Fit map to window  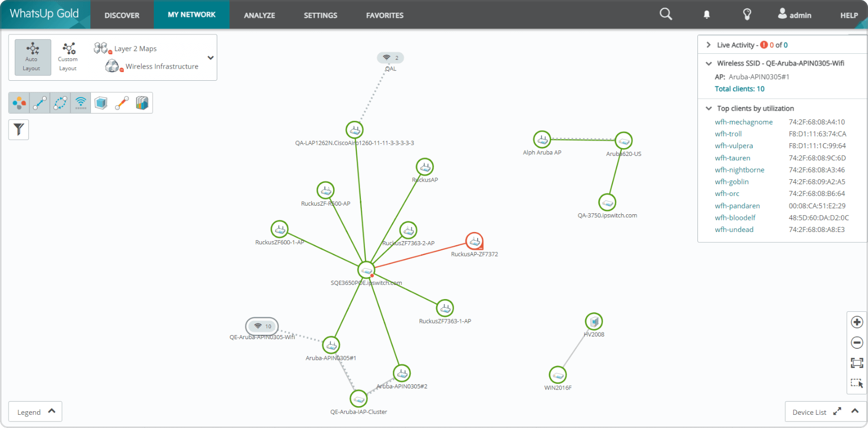pos(857,363)
